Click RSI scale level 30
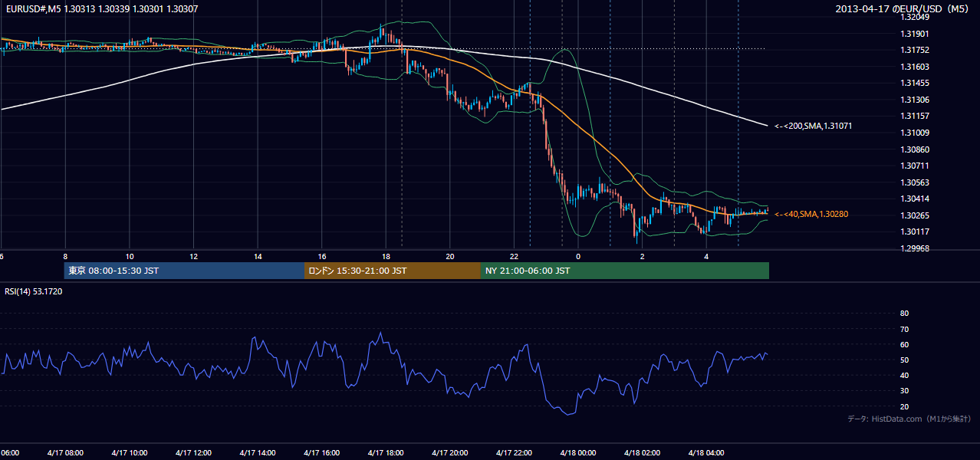The width and height of the screenshot is (980, 460). click(904, 391)
